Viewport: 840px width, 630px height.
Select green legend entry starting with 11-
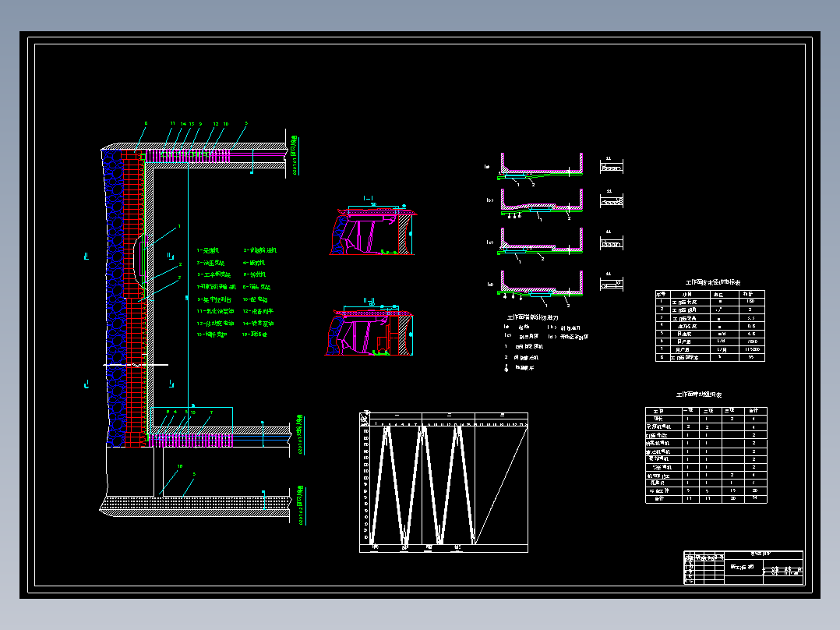[x=215, y=311]
